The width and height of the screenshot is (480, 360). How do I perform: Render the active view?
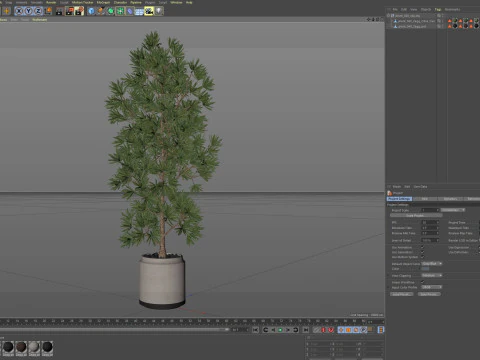click(x=59, y=11)
